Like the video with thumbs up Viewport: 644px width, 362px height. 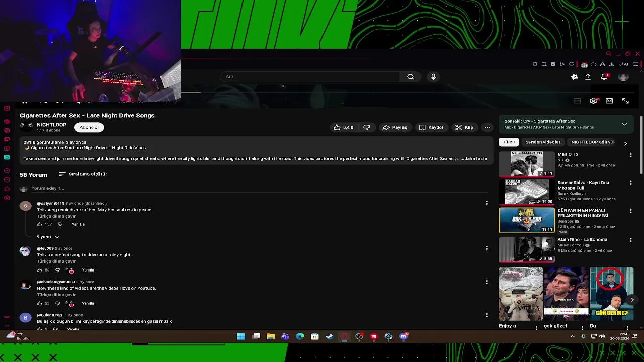point(343,127)
